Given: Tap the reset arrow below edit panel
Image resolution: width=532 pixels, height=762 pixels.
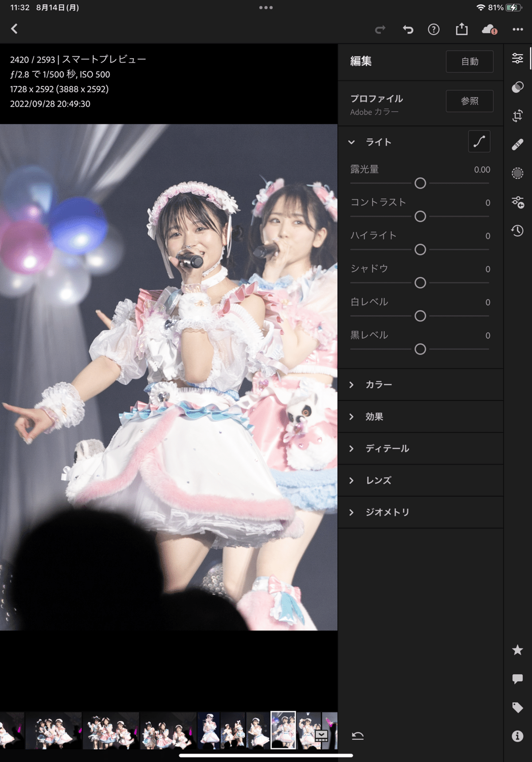Looking at the screenshot, I should click(358, 736).
